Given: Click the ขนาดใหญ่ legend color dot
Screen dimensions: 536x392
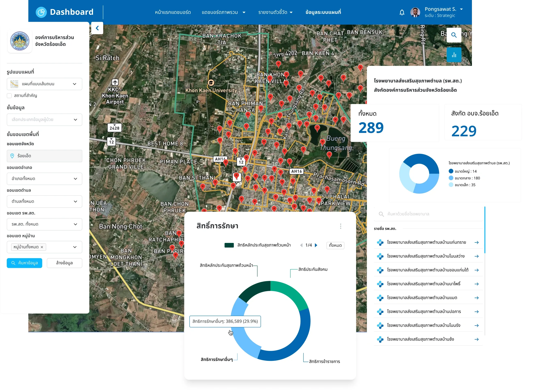Looking at the screenshot, I should coord(451,171).
